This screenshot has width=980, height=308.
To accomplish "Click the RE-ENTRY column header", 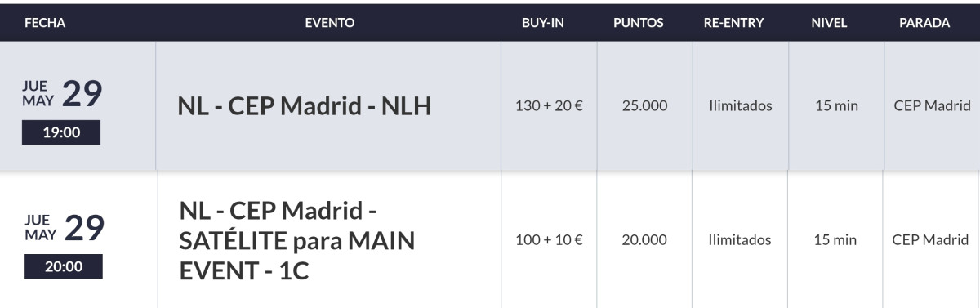I will 733,23.
